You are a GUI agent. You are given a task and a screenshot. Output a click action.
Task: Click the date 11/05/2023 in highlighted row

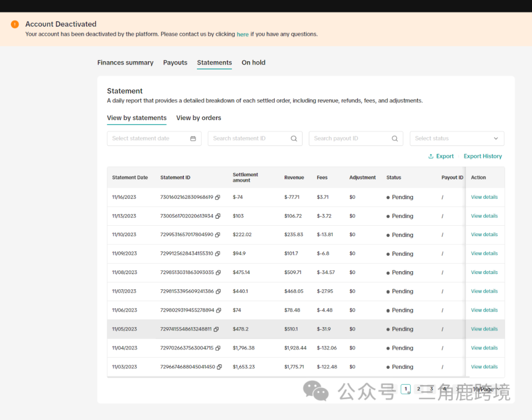click(x=125, y=329)
